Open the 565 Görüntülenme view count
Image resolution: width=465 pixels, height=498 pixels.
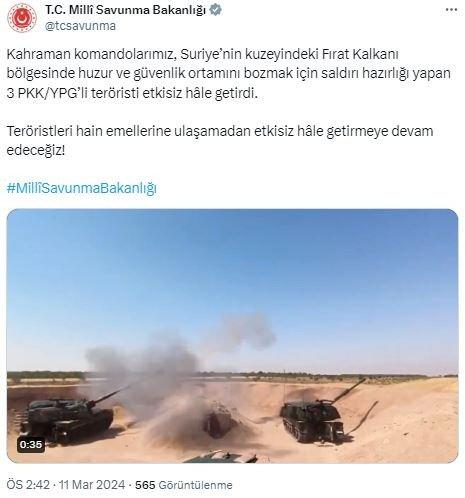coord(184,485)
